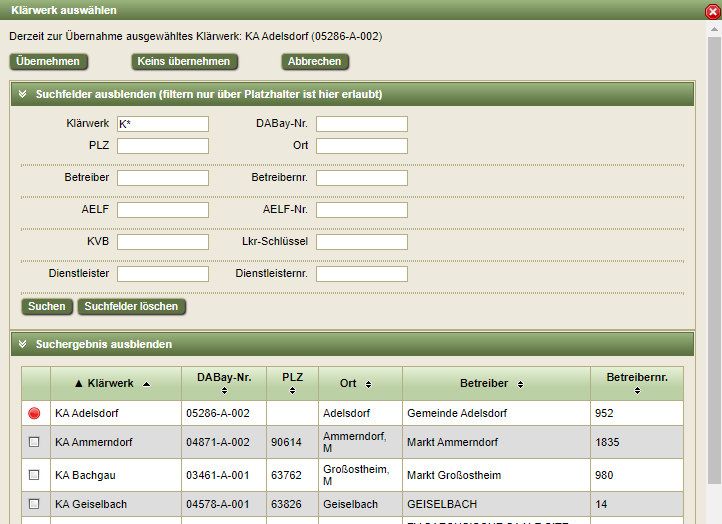Image resolution: width=722 pixels, height=524 pixels.
Task: Click Keins übernehmen button
Action: (183, 61)
